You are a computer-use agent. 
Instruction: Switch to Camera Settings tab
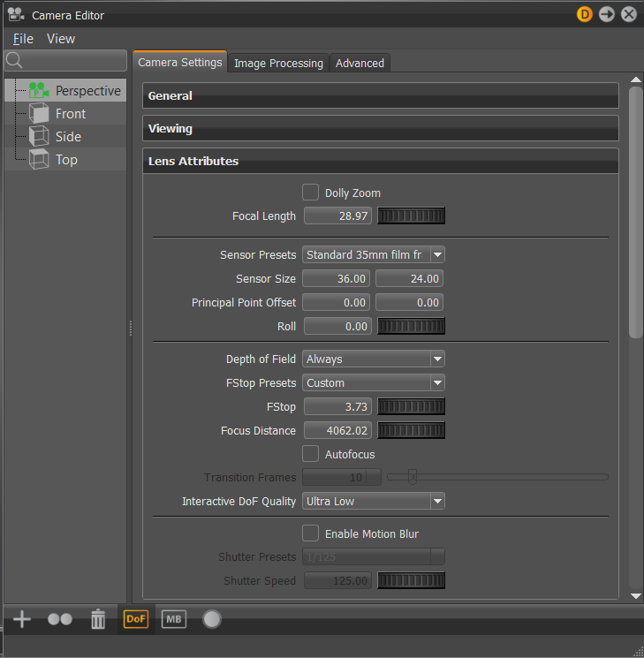click(179, 63)
